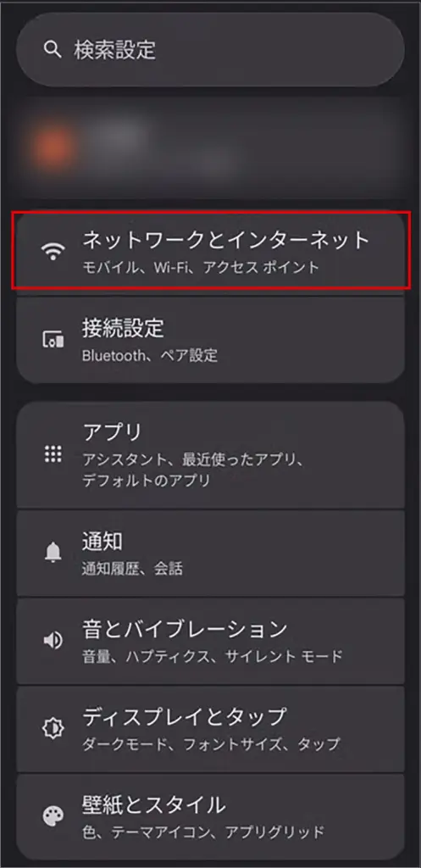Tap the search magnifier icon
Viewport: 421px width, 868px height.
(52, 50)
